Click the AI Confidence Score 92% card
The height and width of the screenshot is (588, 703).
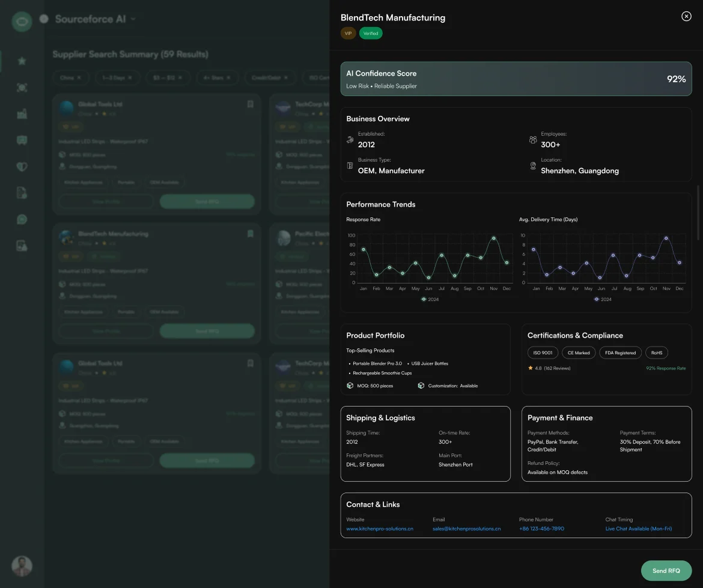coord(516,79)
